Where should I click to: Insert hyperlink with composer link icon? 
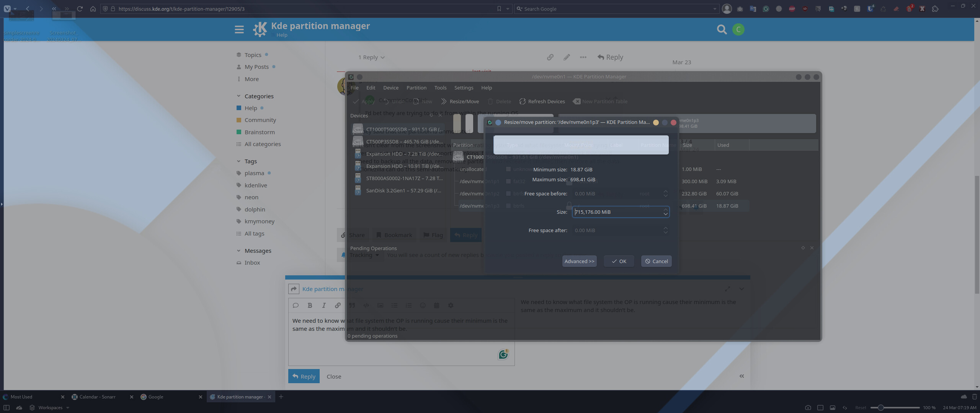pyautogui.click(x=338, y=305)
